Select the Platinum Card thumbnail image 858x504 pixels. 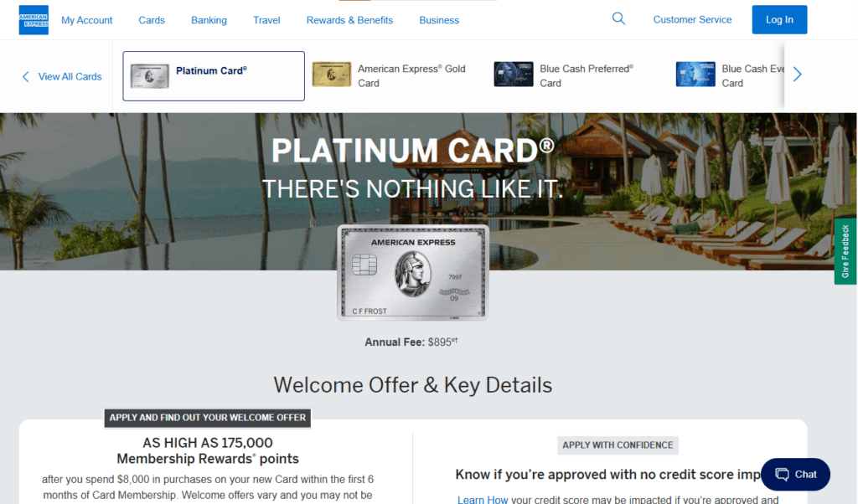[x=149, y=76]
